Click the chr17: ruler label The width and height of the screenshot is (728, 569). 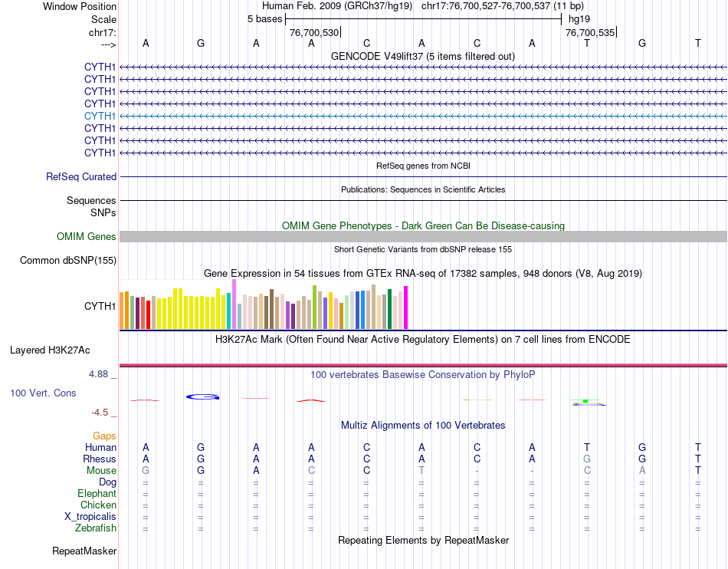pos(102,32)
